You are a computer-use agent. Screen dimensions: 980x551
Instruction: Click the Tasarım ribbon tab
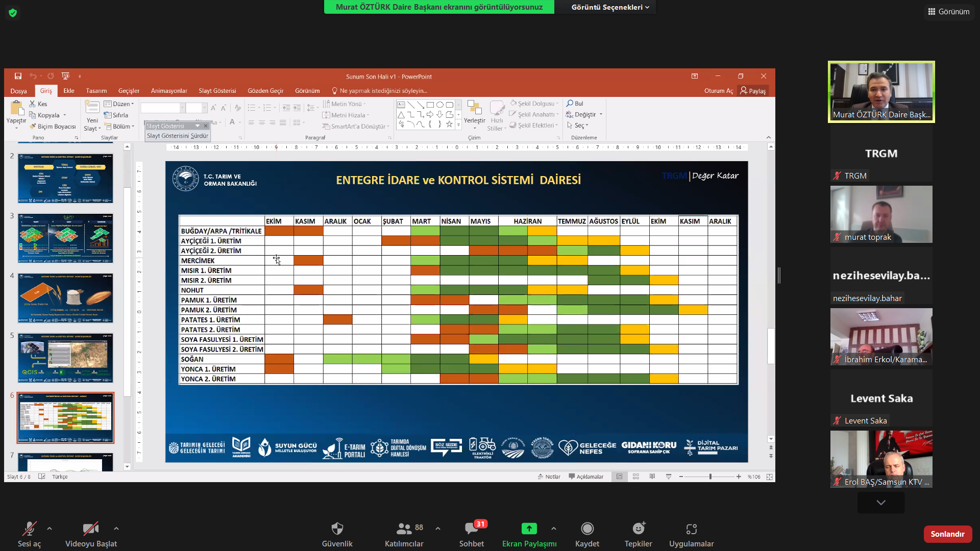click(x=96, y=91)
